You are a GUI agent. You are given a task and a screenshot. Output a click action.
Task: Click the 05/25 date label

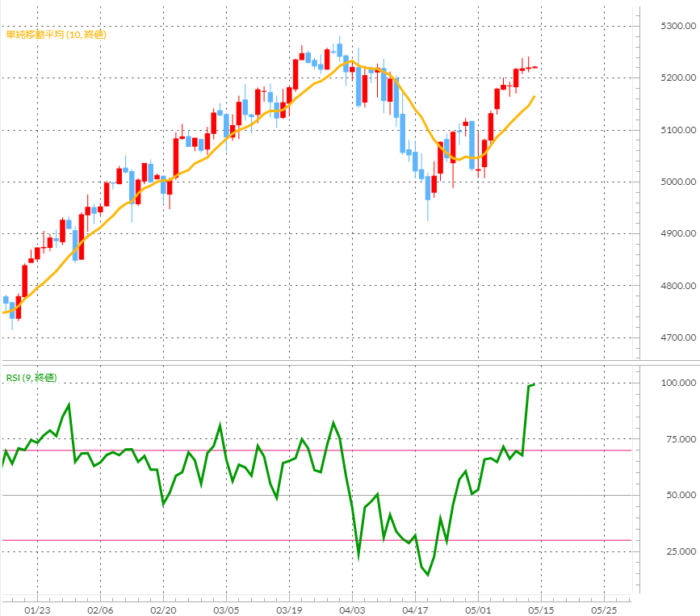pos(604,610)
